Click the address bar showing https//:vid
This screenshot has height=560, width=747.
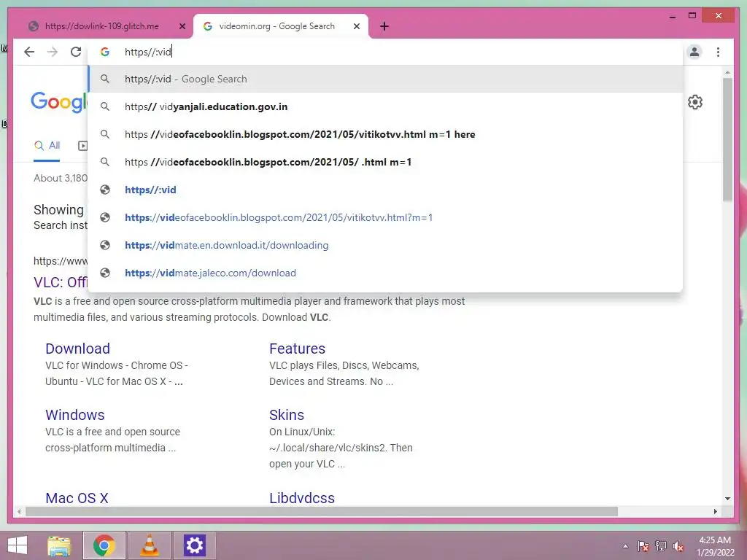[385, 52]
